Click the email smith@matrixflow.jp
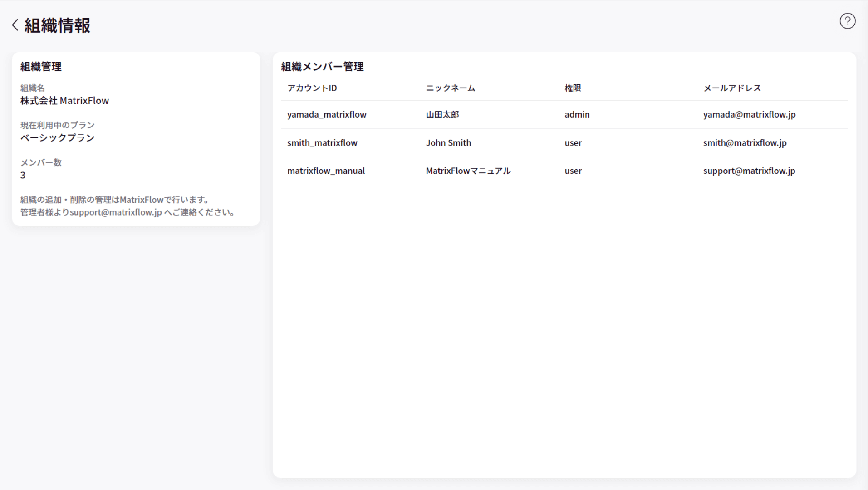The width and height of the screenshot is (868, 490). [745, 143]
